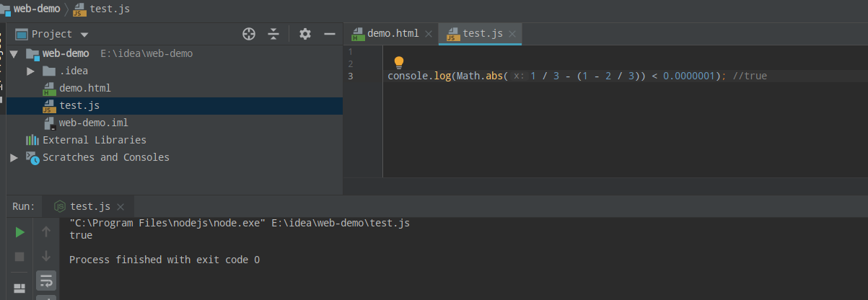Close the test.js editor tab

512,34
